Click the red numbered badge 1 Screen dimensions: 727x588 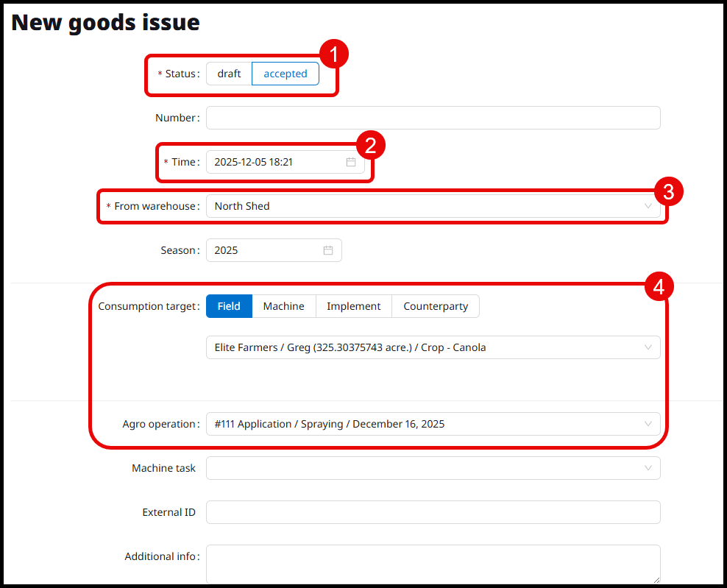coord(333,54)
